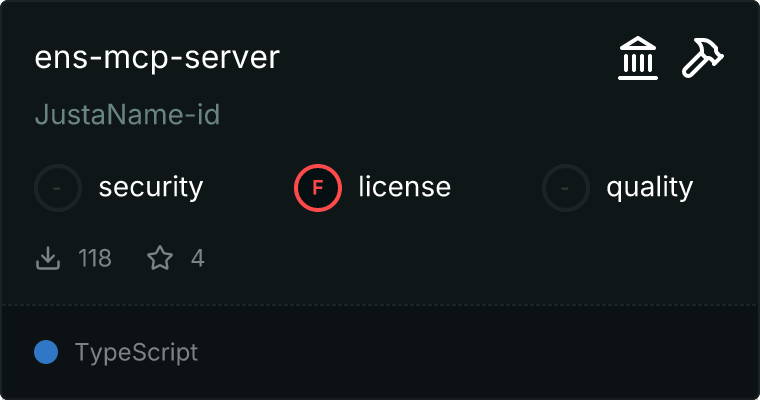
Task: Click the 118 downloads count
Action: click(95, 259)
